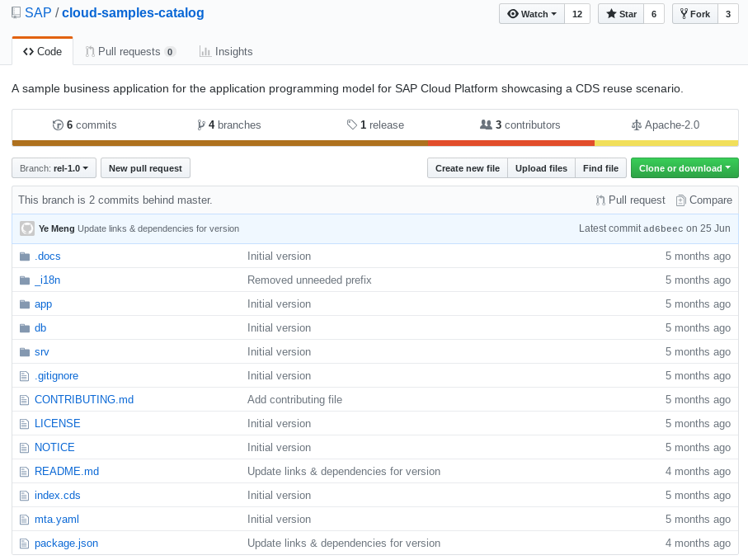Click the folder icon next to db
This screenshot has width=748, height=560.
pyautogui.click(x=25, y=328)
